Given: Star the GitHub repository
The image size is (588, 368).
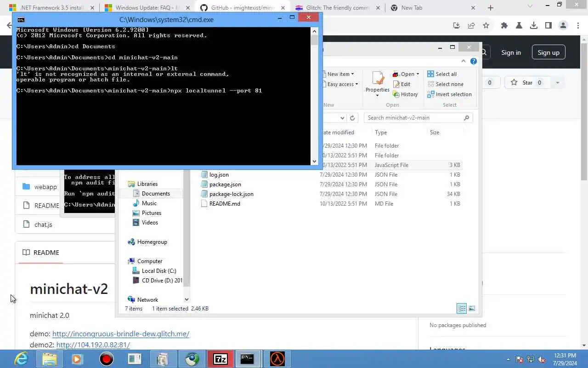Looking at the screenshot, I should point(527,83).
